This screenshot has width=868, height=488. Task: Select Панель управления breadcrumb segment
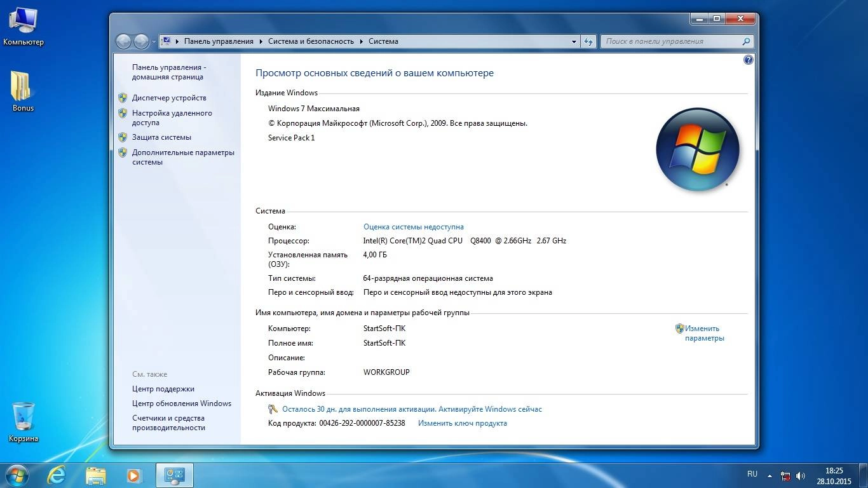219,41
